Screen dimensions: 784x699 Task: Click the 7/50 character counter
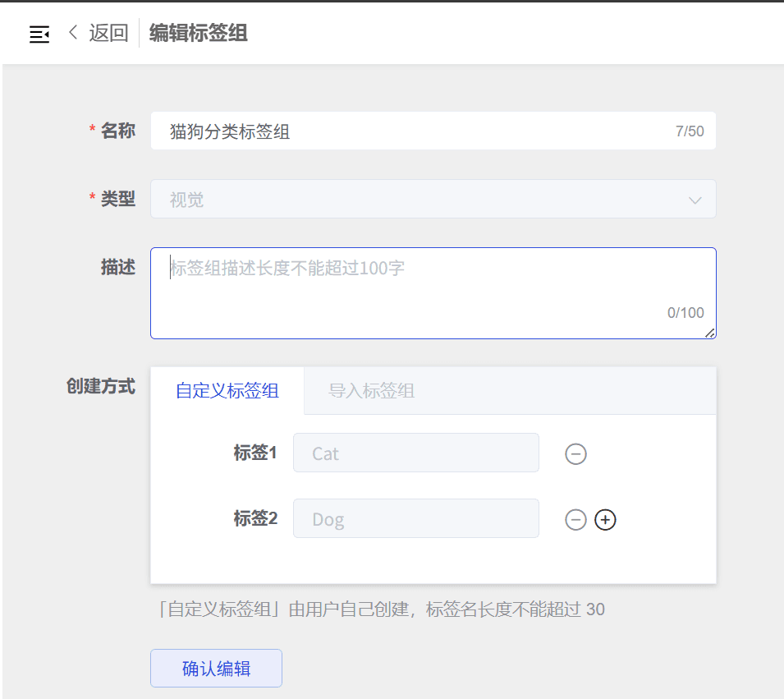pos(690,131)
